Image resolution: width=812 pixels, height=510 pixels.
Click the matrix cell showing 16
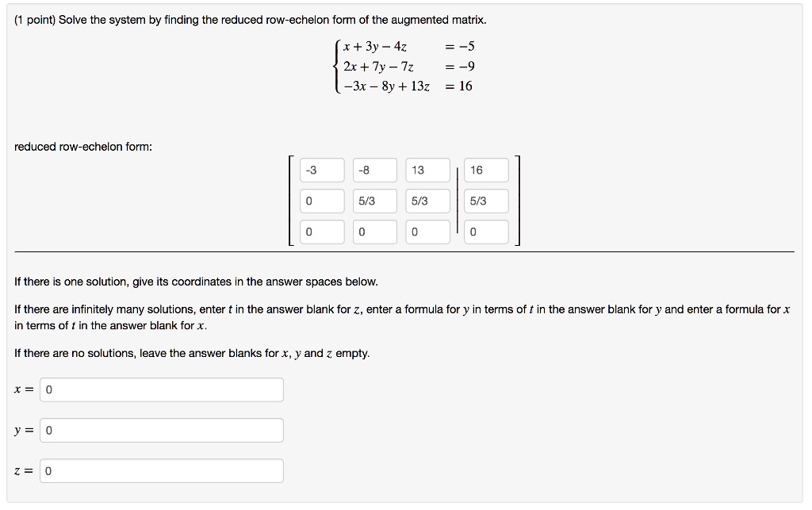coord(485,170)
